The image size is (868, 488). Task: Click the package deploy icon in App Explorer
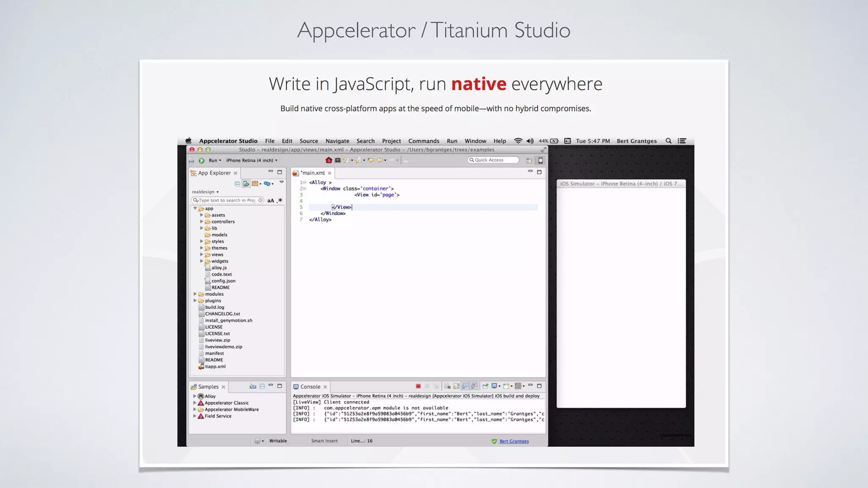(x=255, y=183)
